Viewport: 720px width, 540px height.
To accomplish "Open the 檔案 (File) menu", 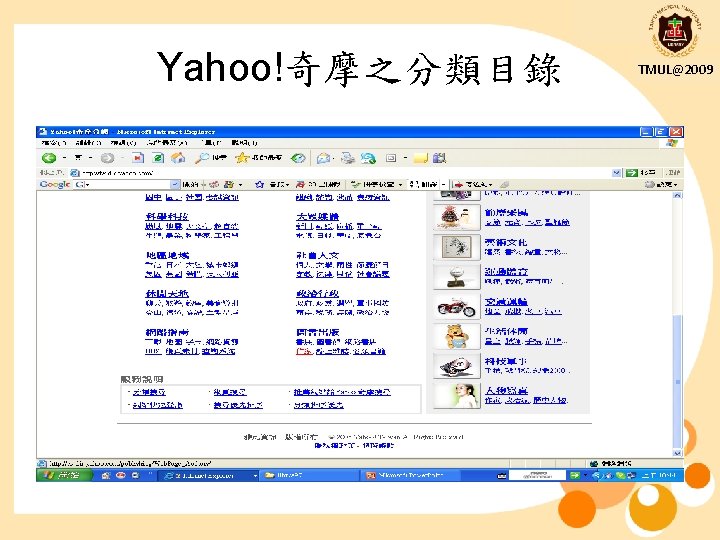I will [x=53, y=143].
